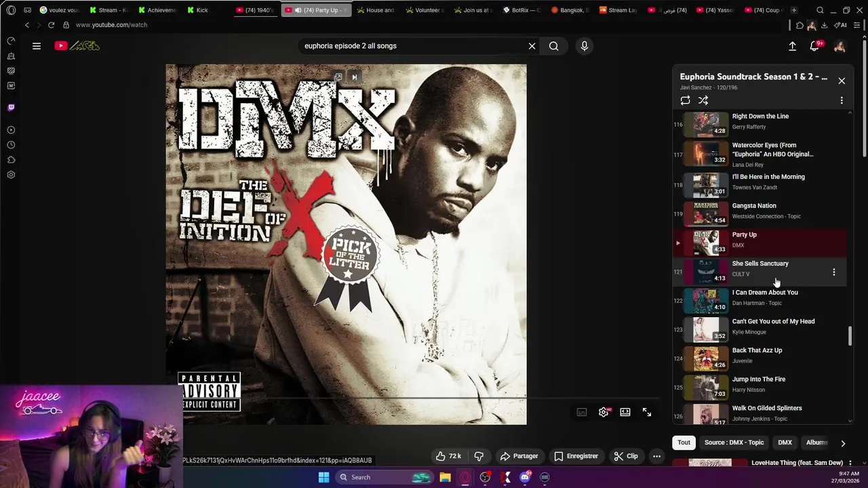Viewport: 868px width, 488px height.
Task: Loop the Euphoria Soundtrack playlist
Action: click(686, 100)
